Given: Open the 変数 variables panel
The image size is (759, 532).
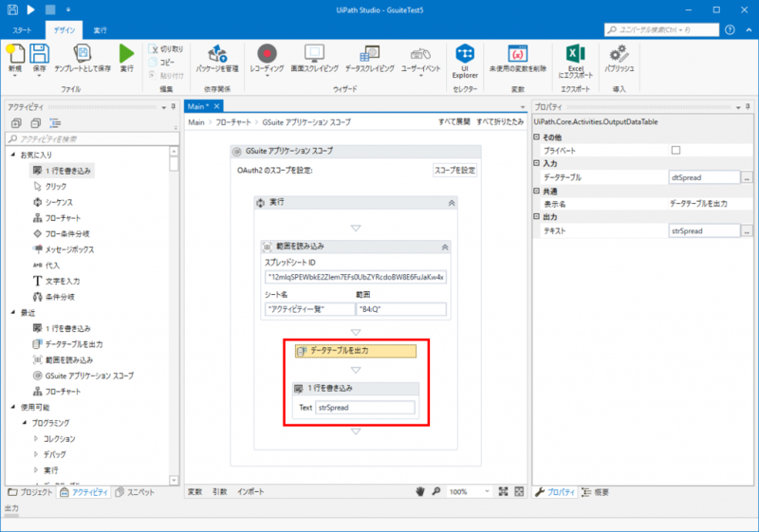Looking at the screenshot, I should [x=195, y=492].
